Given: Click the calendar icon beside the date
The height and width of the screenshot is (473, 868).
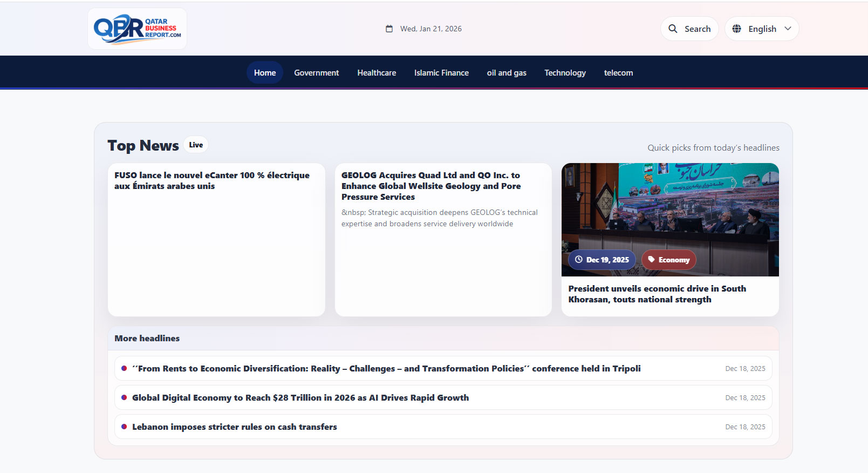Looking at the screenshot, I should coord(389,29).
